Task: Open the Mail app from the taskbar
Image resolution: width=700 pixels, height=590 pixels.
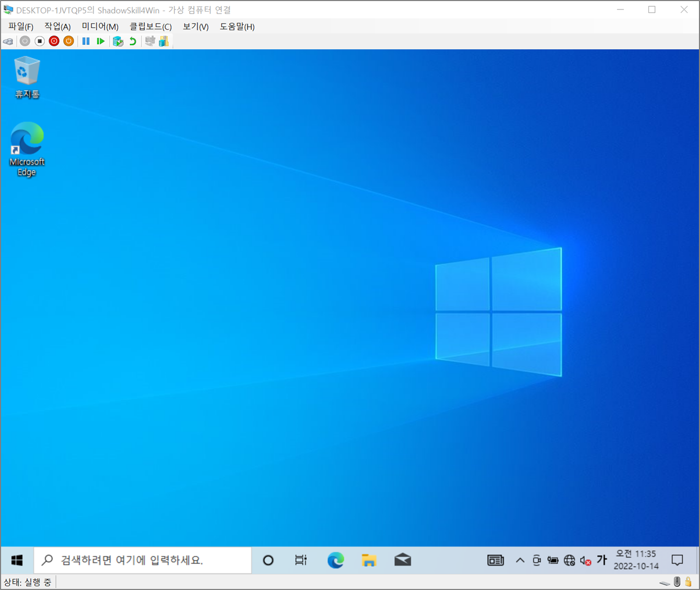Action: click(402, 560)
